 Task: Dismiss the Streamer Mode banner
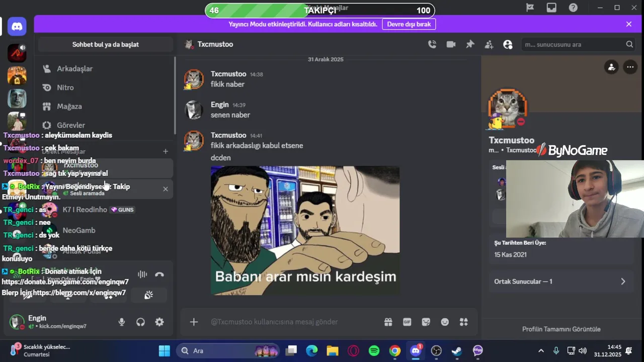[629, 24]
